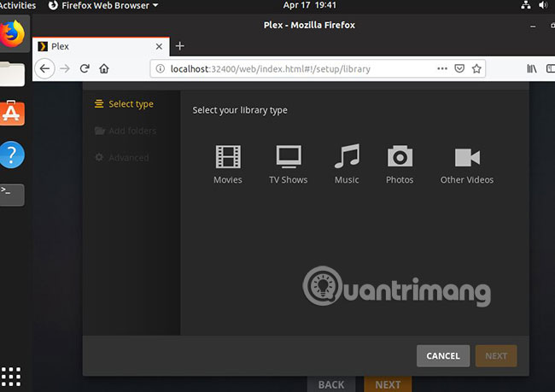
Task: Launch Firefox from the dock
Action: click(13, 34)
